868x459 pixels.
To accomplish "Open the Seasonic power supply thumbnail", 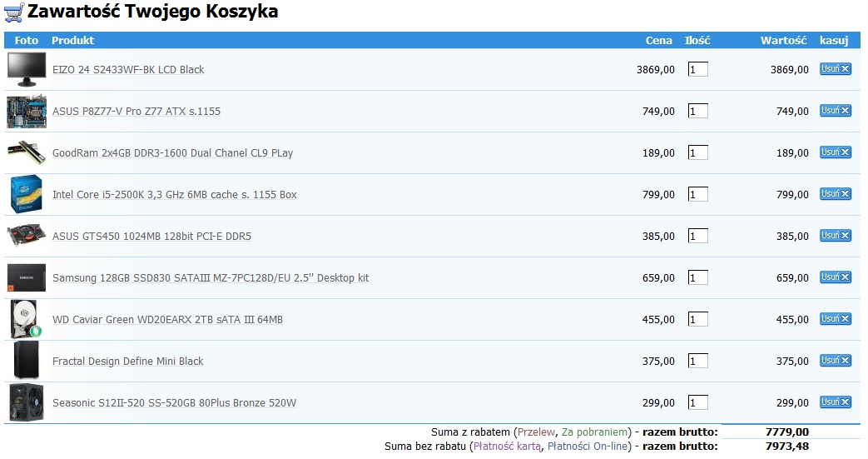I will pos(27,402).
